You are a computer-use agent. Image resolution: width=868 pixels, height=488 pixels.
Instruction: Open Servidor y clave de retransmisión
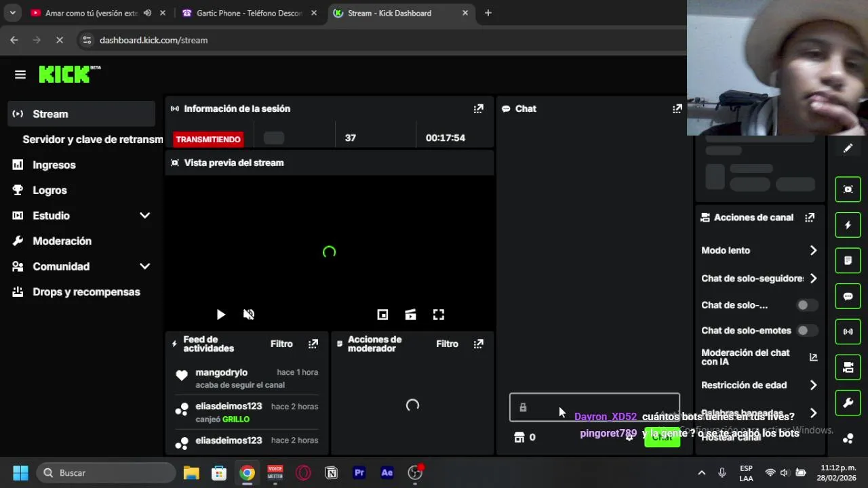coord(92,140)
